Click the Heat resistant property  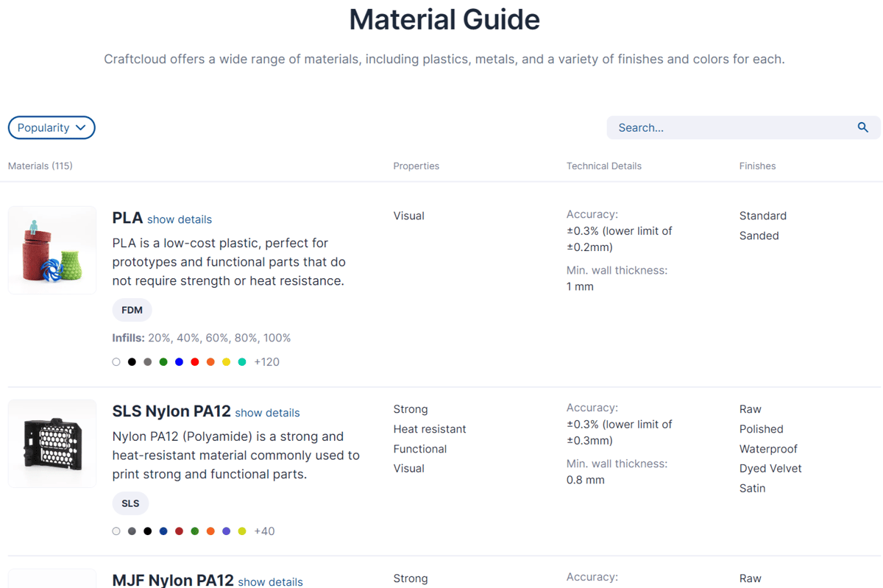[430, 429]
